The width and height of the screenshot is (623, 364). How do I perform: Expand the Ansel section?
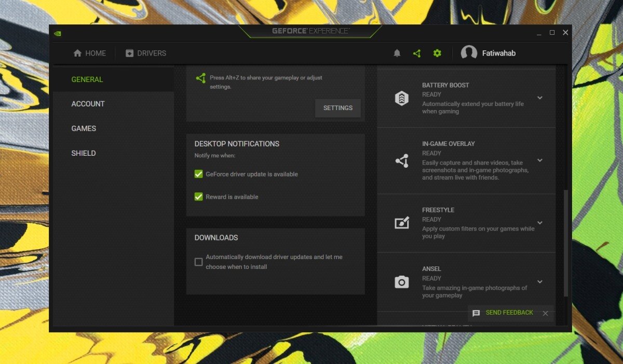pos(540,282)
